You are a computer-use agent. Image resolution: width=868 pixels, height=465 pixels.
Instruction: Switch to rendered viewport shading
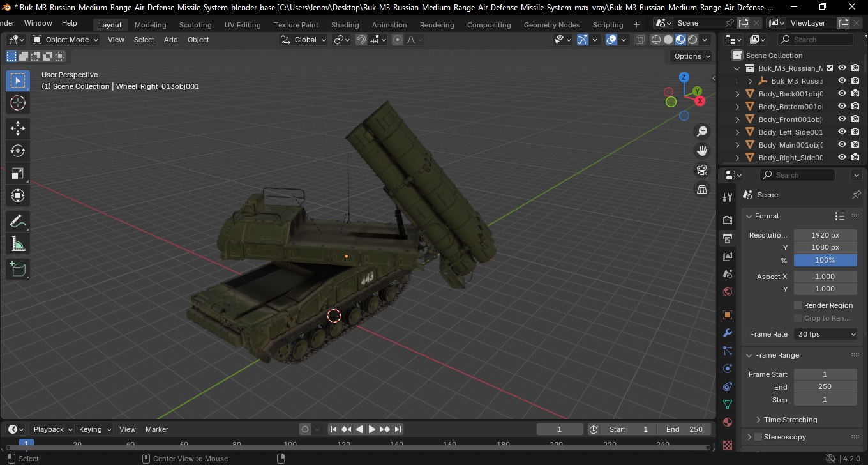click(692, 40)
